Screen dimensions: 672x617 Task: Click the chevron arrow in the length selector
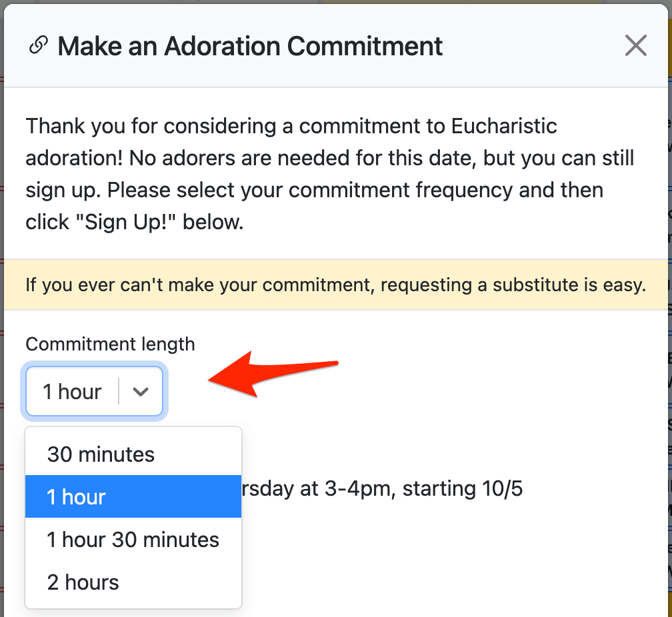[141, 392]
